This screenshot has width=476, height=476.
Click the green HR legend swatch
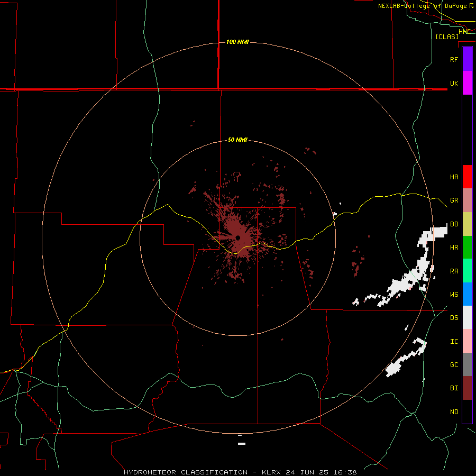(x=467, y=248)
